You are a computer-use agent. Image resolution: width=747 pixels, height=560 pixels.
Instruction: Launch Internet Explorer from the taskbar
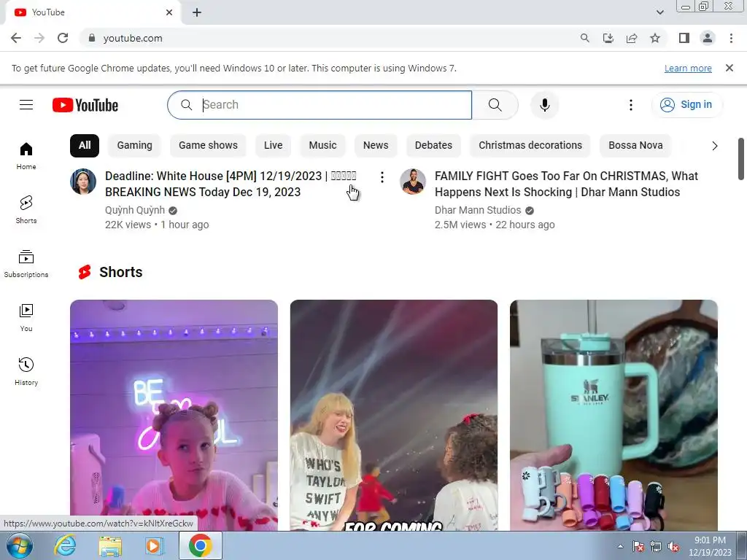[x=65, y=545]
